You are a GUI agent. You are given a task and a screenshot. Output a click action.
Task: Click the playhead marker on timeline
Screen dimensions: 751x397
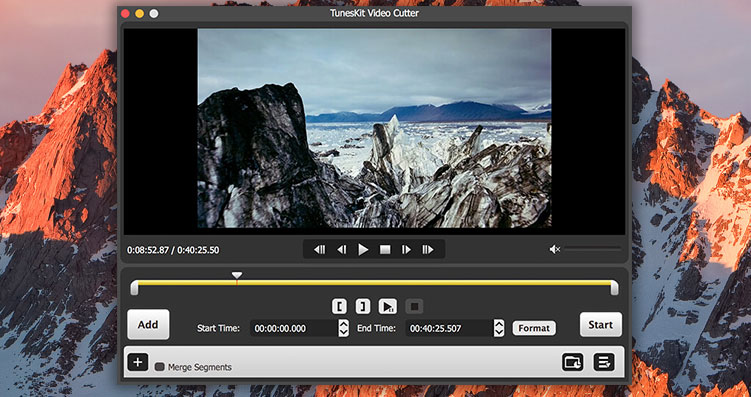[237, 275]
